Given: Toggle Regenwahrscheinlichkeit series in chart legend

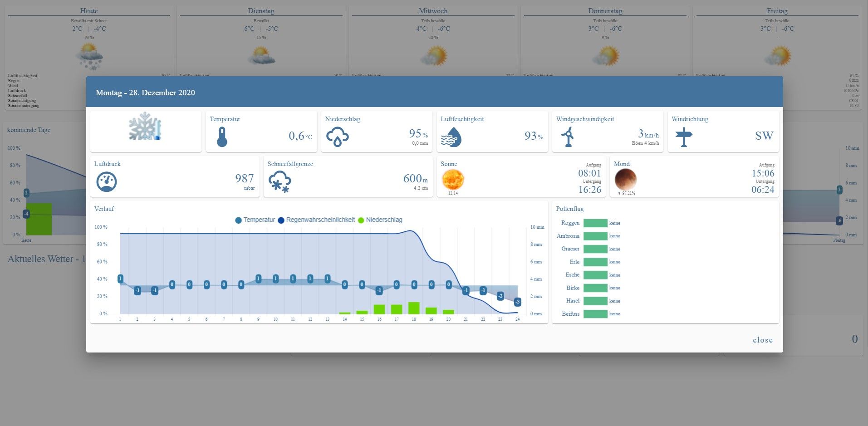Looking at the screenshot, I should [x=316, y=220].
